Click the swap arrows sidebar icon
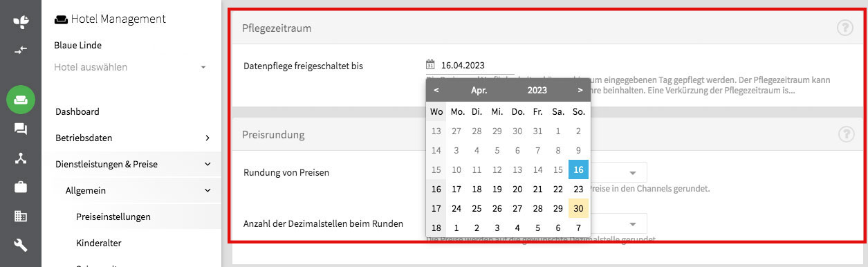 pos(21,50)
